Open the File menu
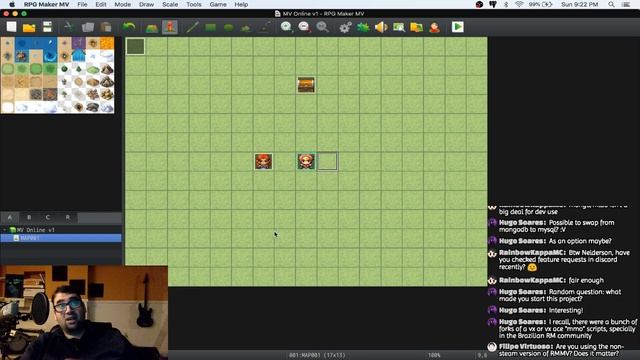The width and height of the screenshot is (640, 360). click(82, 4)
